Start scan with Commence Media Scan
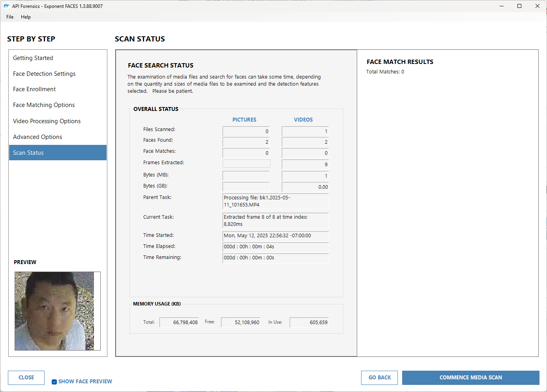The width and height of the screenshot is (547, 392). pos(470,378)
